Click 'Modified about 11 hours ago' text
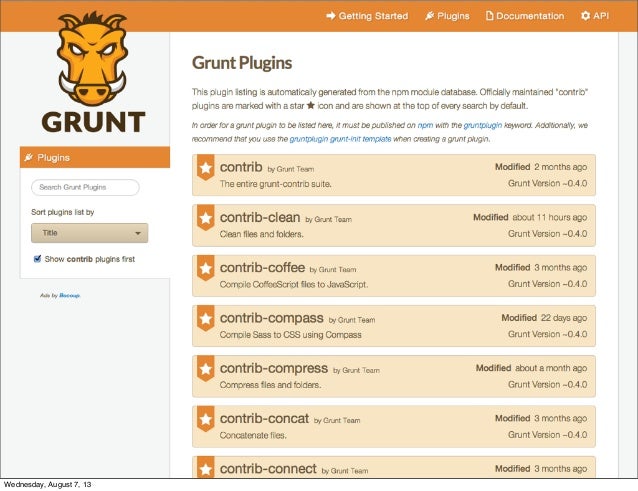638x491 pixels. 530,218
